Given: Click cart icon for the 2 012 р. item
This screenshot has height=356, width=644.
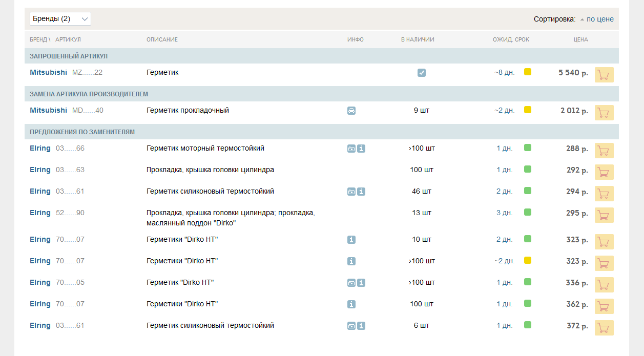Looking at the screenshot, I should (x=604, y=113).
